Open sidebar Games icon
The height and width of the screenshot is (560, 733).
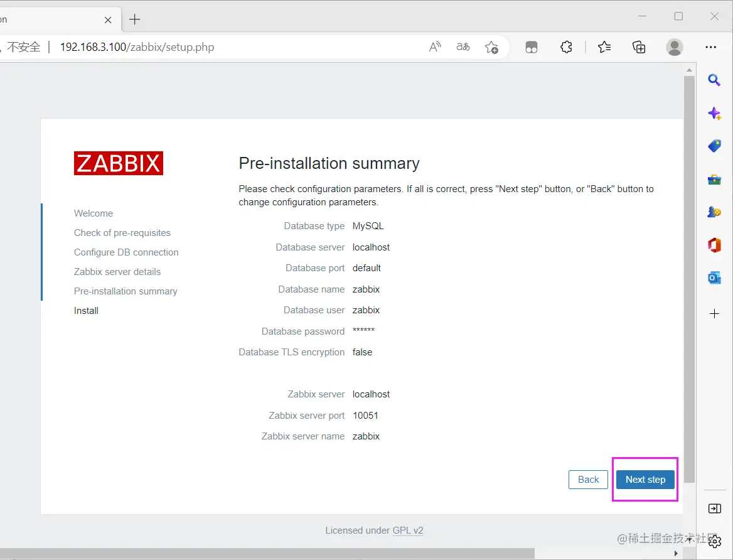[x=714, y=212]
